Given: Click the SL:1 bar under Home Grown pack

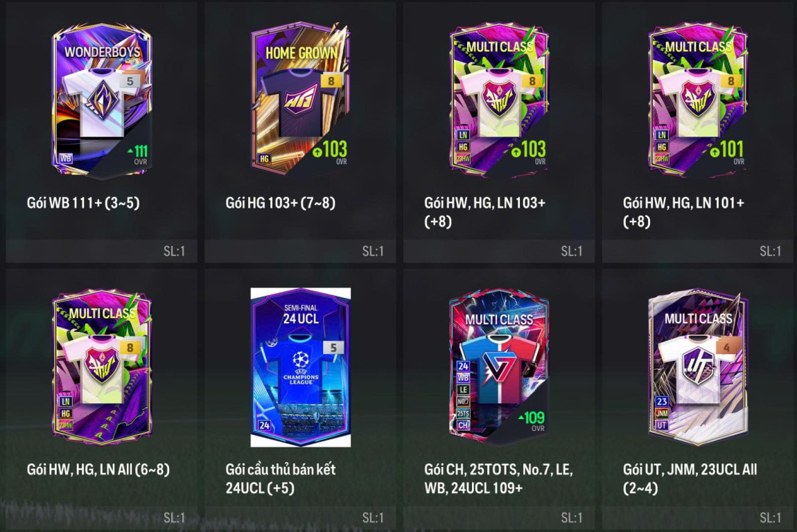Looking at the screenshot, I should pyautogui.click(x=300, y=251).
